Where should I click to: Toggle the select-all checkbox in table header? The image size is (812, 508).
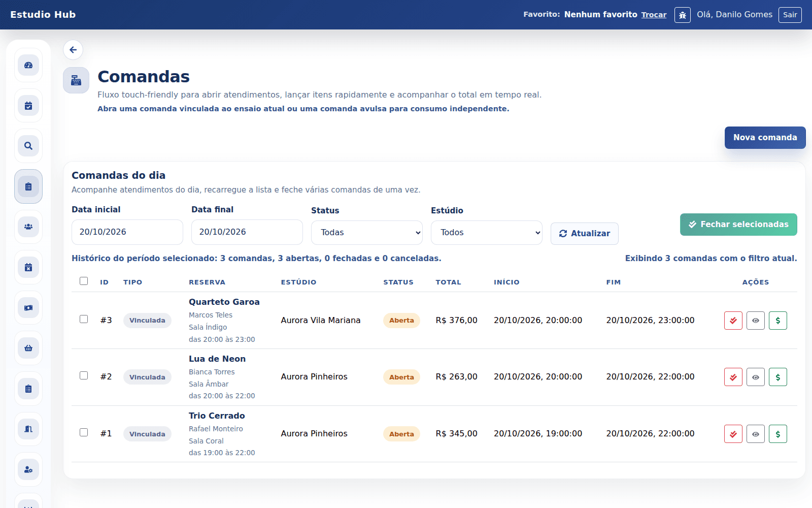tap(84, 281)
